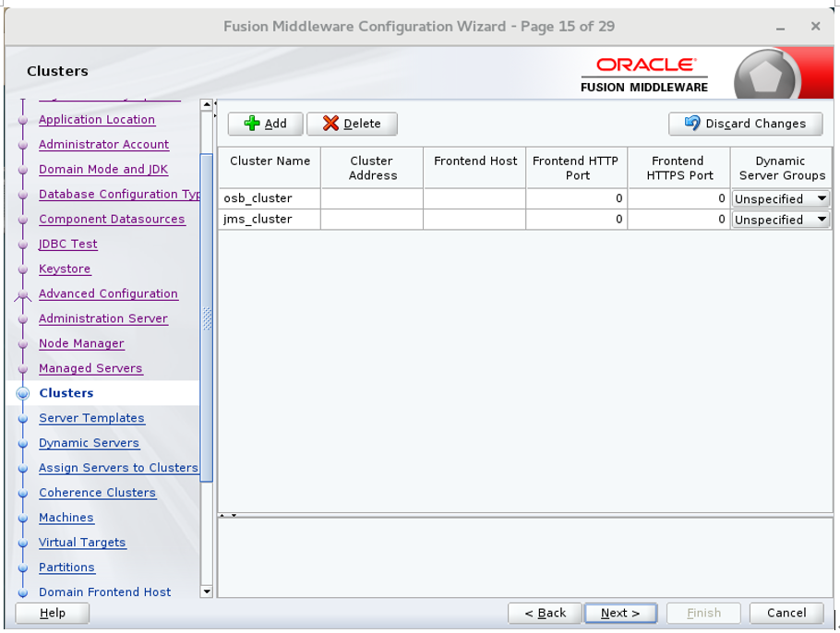The width and height of the screenshot is (840, 633).
Task: Select the osb_cluster name cell
Action: 270,198
